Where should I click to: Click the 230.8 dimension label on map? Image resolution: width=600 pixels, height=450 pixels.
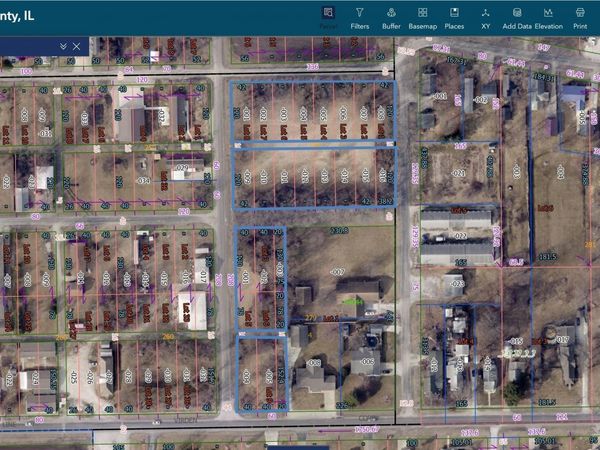pos(339,230)
